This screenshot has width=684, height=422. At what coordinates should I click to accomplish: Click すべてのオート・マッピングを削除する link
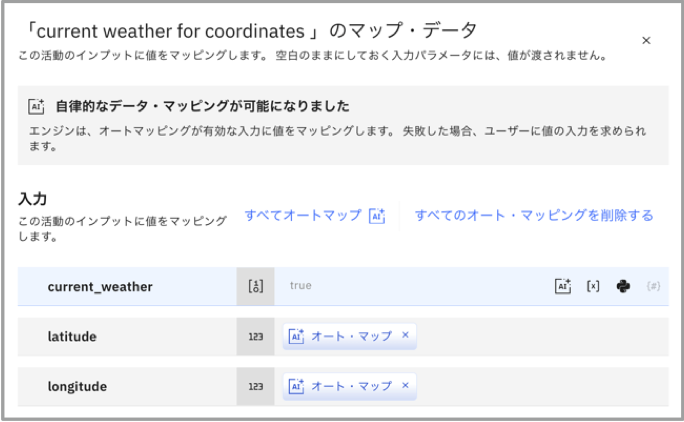(x=534, y=215)
